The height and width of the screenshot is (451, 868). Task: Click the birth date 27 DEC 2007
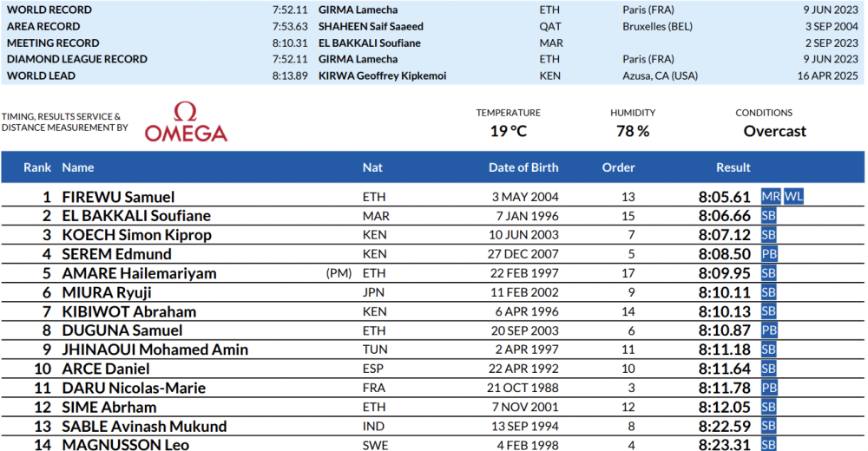[x=523, y=254]
